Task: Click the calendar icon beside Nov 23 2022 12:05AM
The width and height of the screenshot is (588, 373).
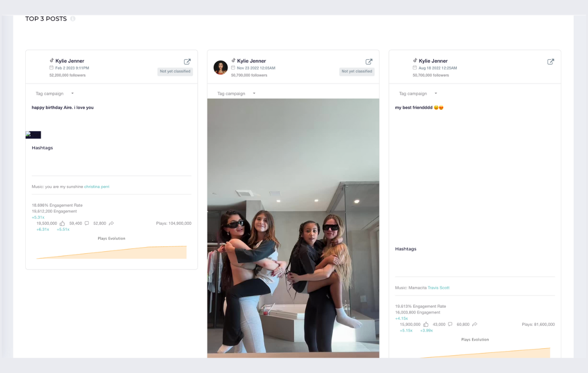Action: point(233,68)
